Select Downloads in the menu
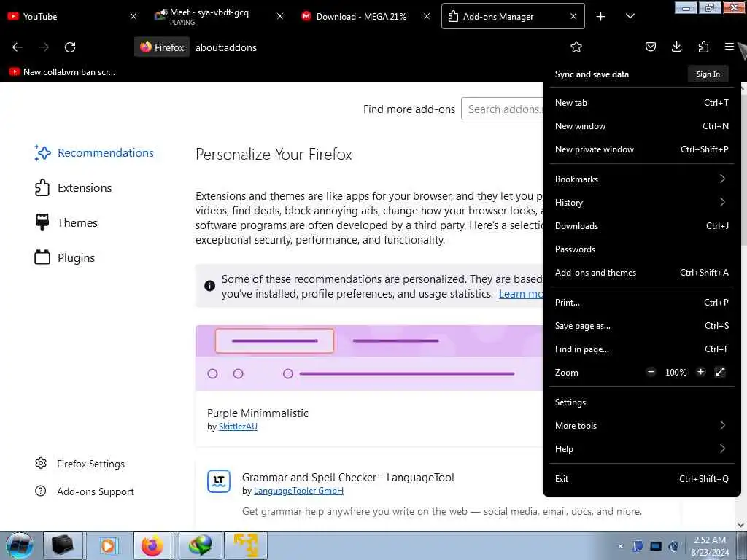The image size is (747, 560). click(x=642, y=226)
